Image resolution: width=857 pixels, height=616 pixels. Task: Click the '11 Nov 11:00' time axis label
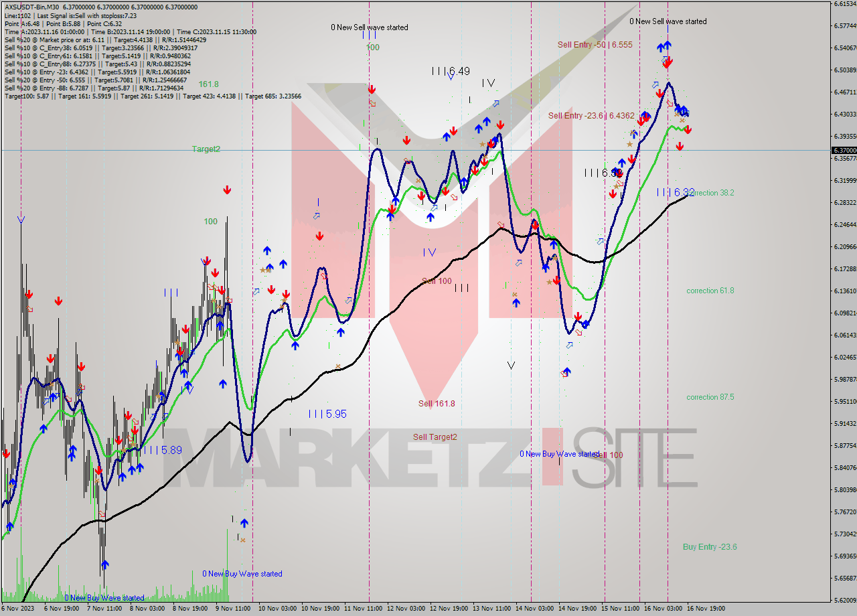pyautogui.click(x=363, y=609)
